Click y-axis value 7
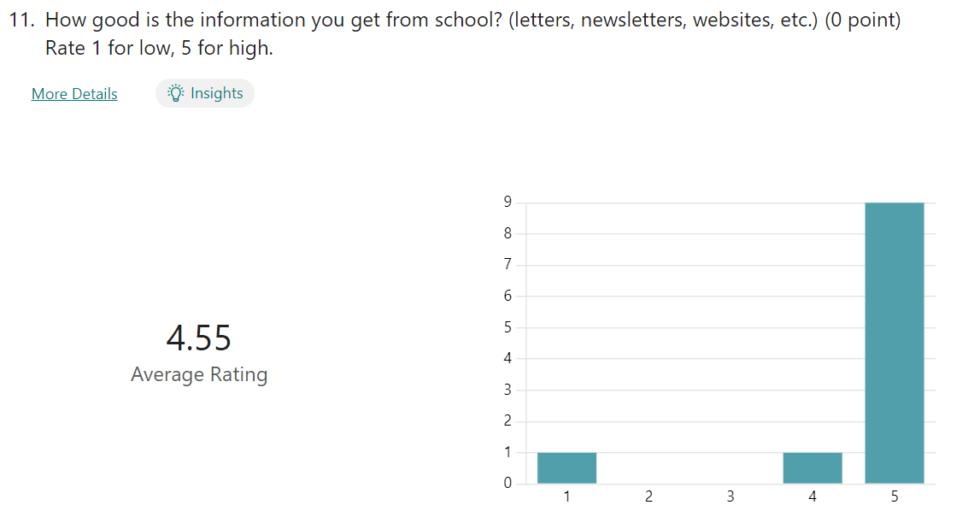 click(x=508, y=265)
